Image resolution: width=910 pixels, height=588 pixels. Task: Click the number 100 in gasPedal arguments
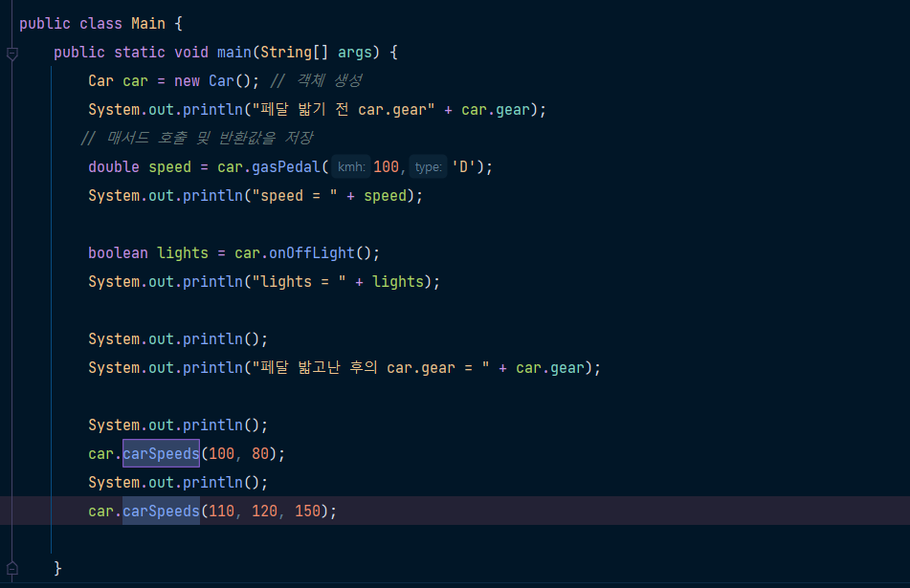point(386,167)
